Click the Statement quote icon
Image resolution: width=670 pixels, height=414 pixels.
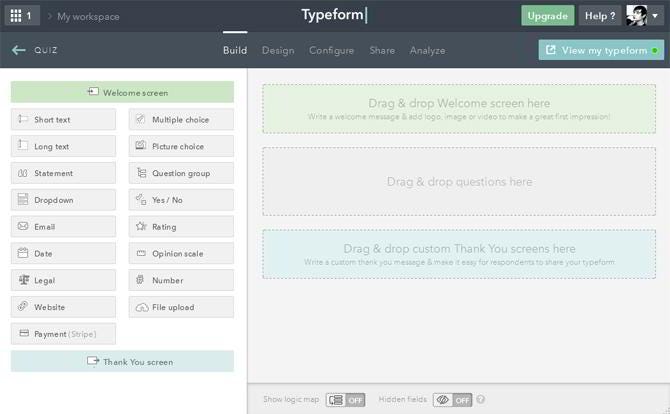pos(23,173)
